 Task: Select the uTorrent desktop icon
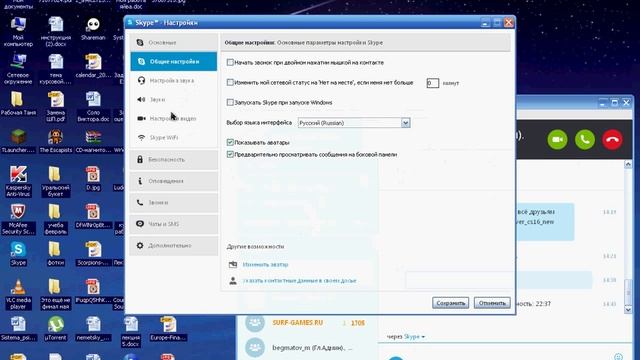click(x=56, y=329)
